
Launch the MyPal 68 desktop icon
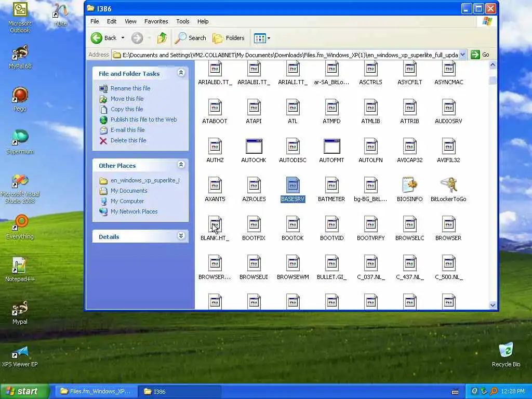[x=20, y=57]
